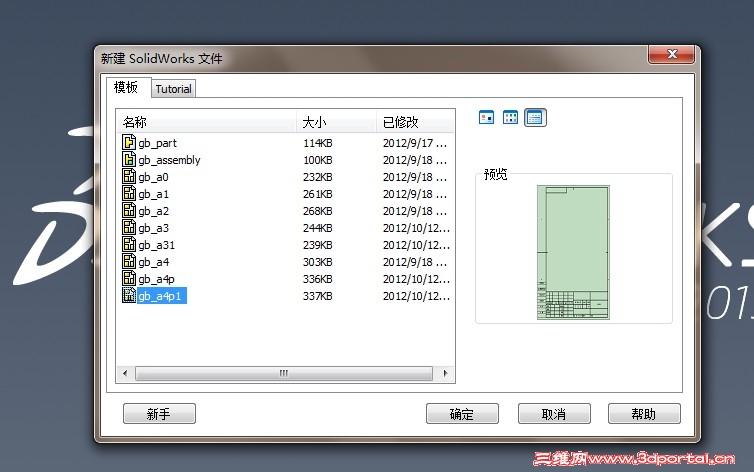Viewport: 754px width, 472px height.
Task: Click the 239KB size value
Action: (317, 245)
